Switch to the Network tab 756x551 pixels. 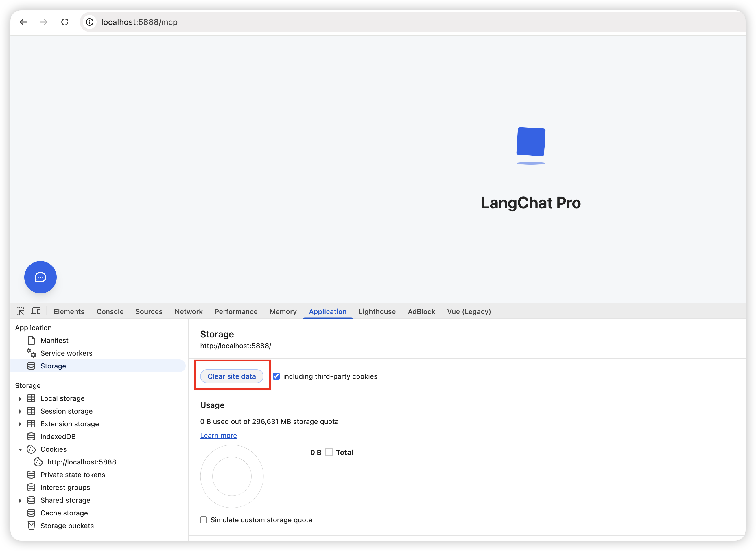[x=188, y=311]
